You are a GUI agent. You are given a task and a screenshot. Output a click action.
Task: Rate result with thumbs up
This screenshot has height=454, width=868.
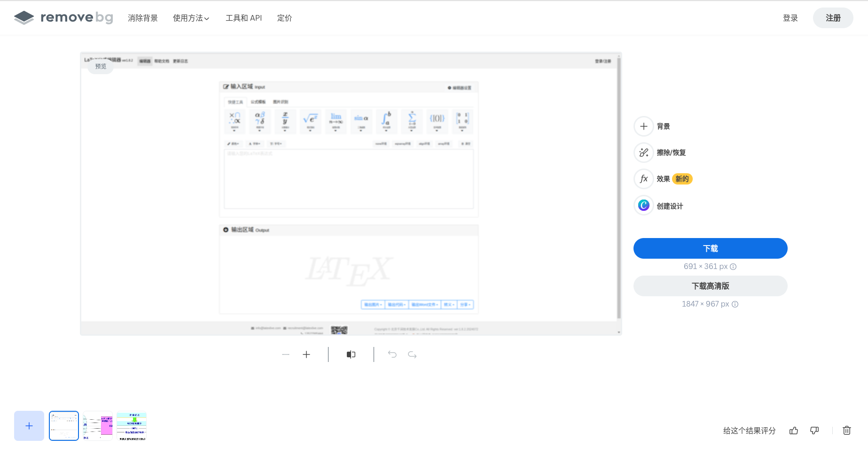click(794, 431)
